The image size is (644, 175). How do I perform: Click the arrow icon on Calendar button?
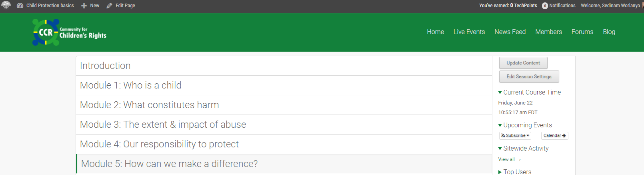564,136
